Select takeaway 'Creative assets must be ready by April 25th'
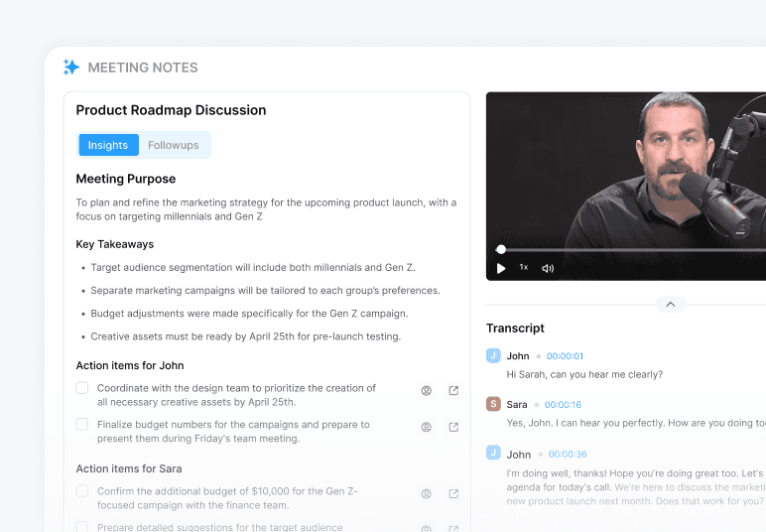Viewport: 766px width, 532px height. [246, 336]
